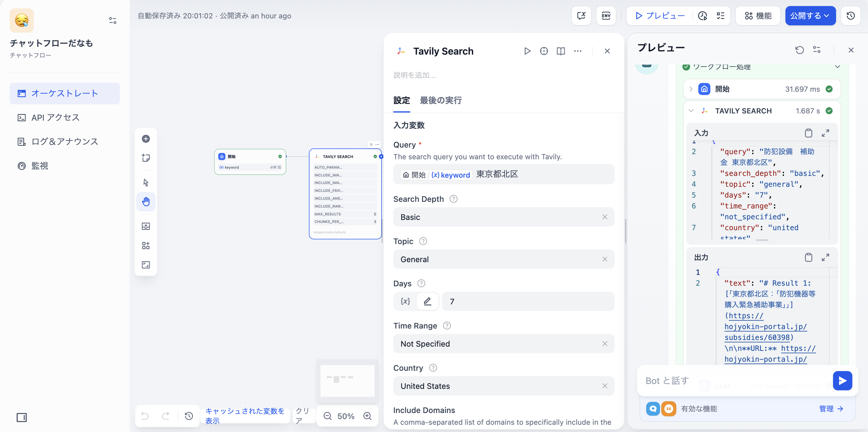Run the Tavily Search node step

[x=527, y=51]
